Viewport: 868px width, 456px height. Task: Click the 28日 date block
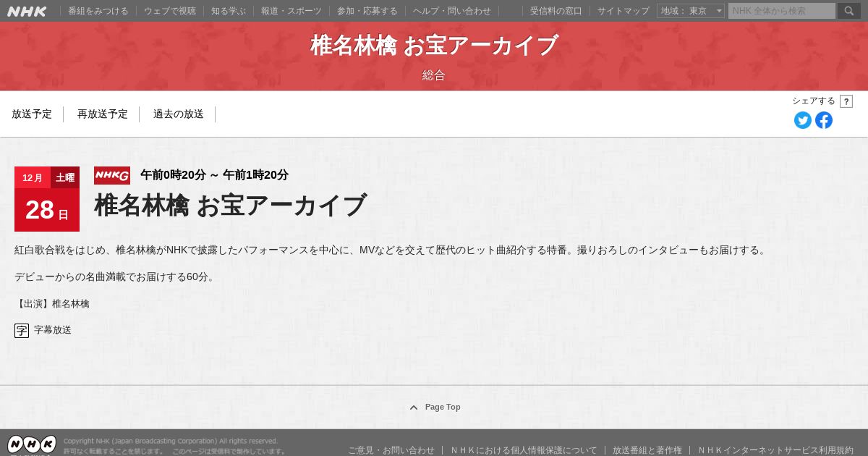click(x=47, y=210)
